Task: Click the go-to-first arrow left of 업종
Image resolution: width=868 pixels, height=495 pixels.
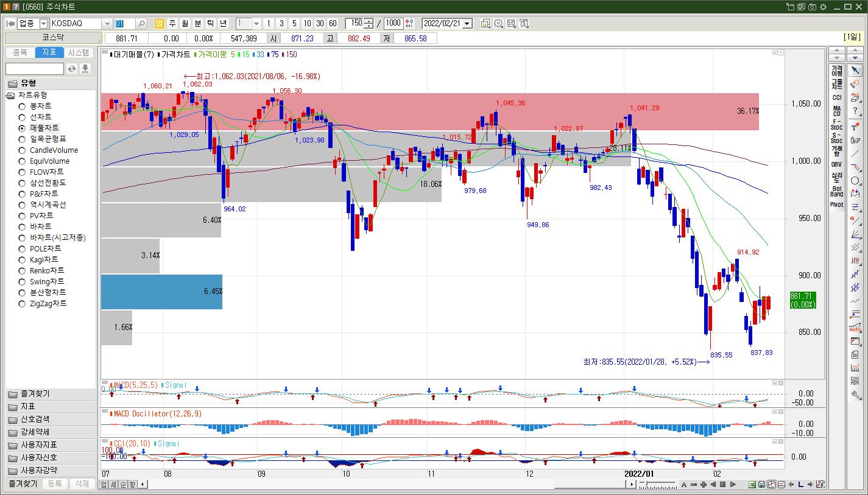Action: (10, 24)
